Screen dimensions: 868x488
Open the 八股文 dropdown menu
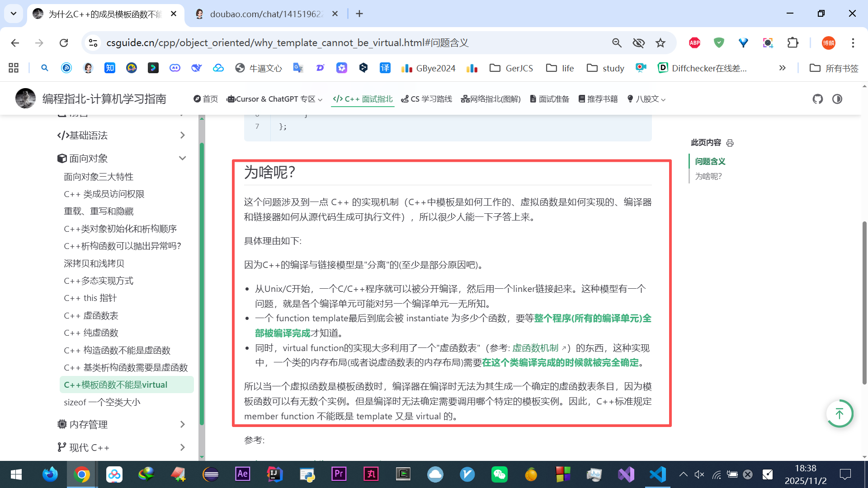pyautogui.click(x=646, y=99)
